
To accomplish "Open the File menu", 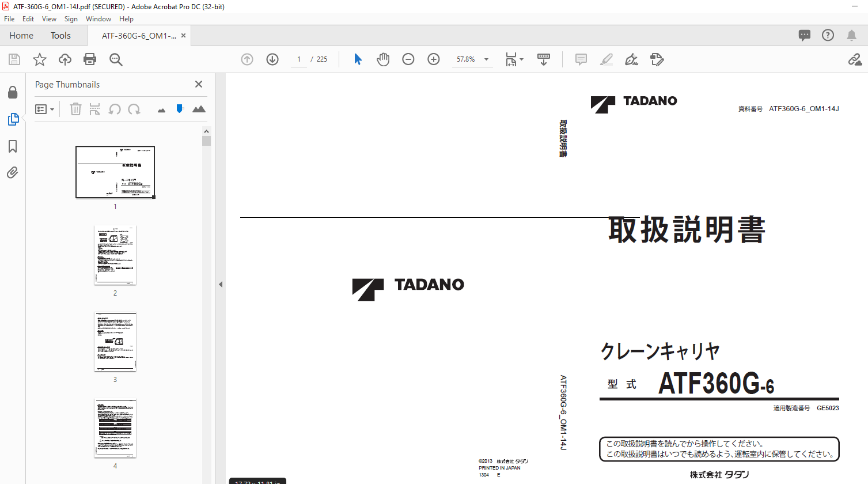I will click(9, 19).
